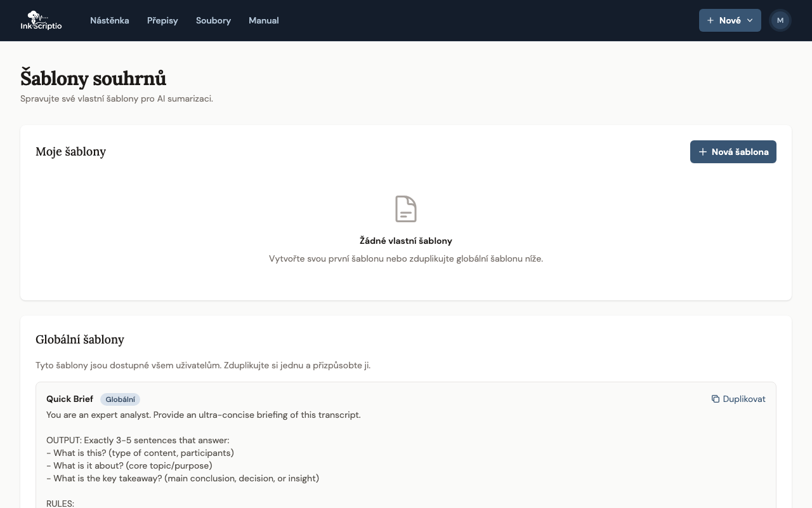Image resolution: width=812 pixels, height=508 pixels.
Task: Open the Manual page
Action: [x=264, y=20]
